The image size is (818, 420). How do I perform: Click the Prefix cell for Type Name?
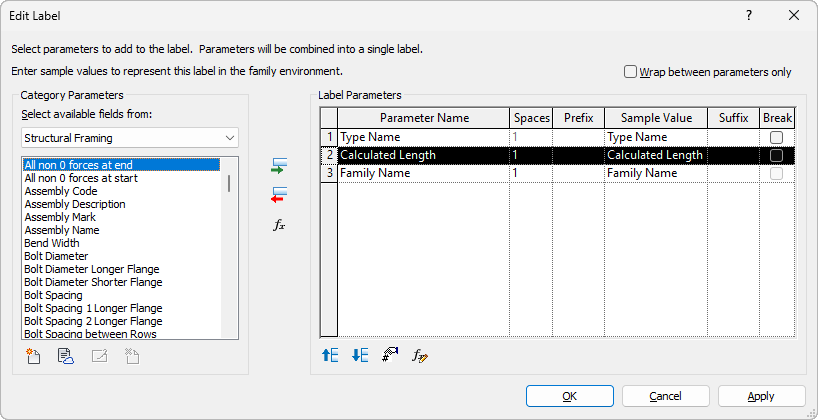pos(578,137)
